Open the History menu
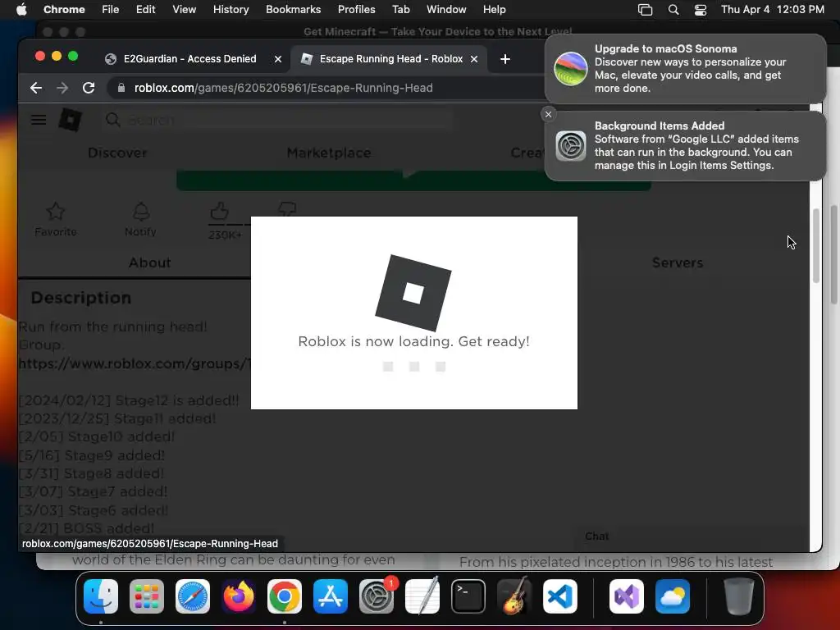Screen dimensions: 840x630 [x=231, y=10]
